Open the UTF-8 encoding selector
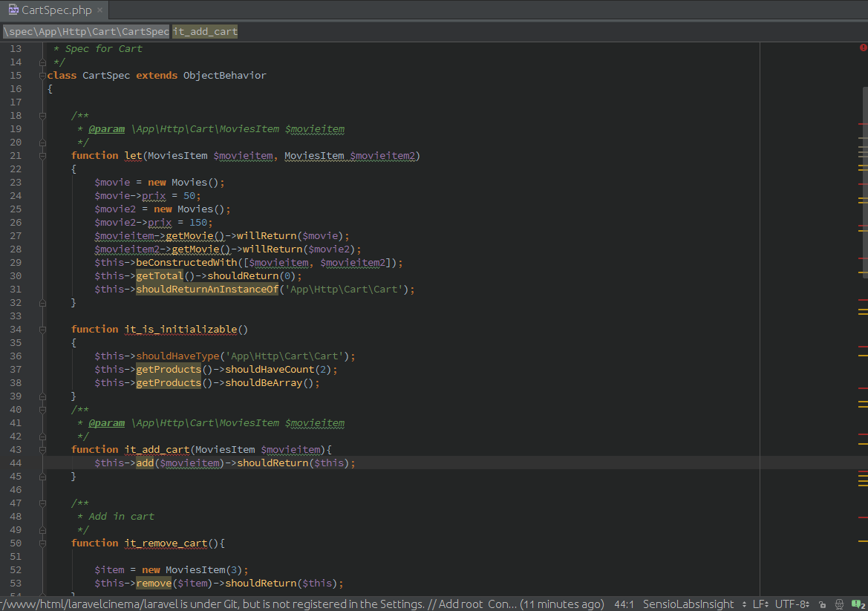Image resolution: width=868 pixels, height=611 pixels. coord(792,604)
